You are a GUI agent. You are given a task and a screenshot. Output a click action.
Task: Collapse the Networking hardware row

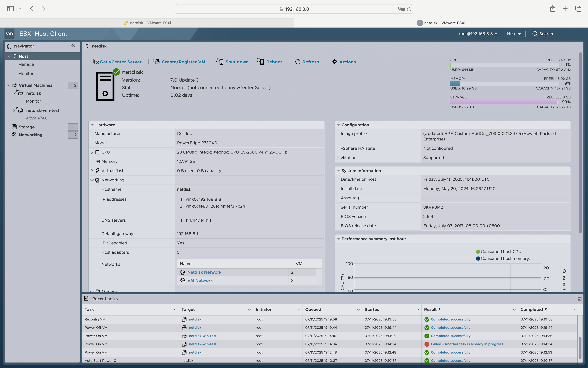pyautogui.click(x=92, y=180)
